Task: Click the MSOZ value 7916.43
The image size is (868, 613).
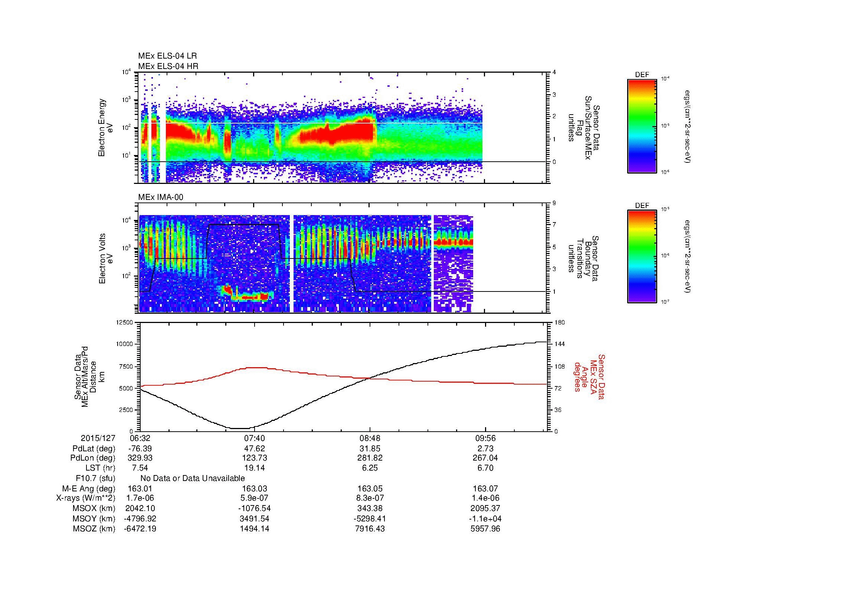Action: pyautogui.click(x=370, y=529)
